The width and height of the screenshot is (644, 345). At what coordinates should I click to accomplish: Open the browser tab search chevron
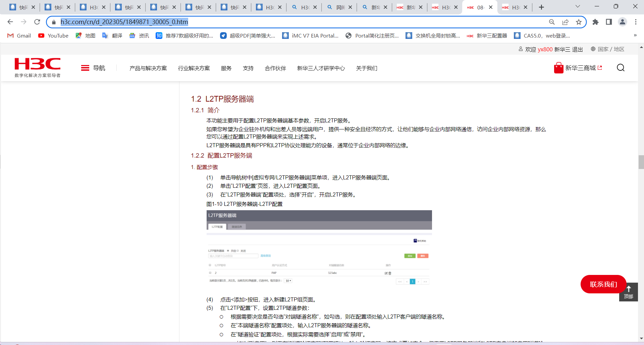pyautogui.click(x=578, y=7)
